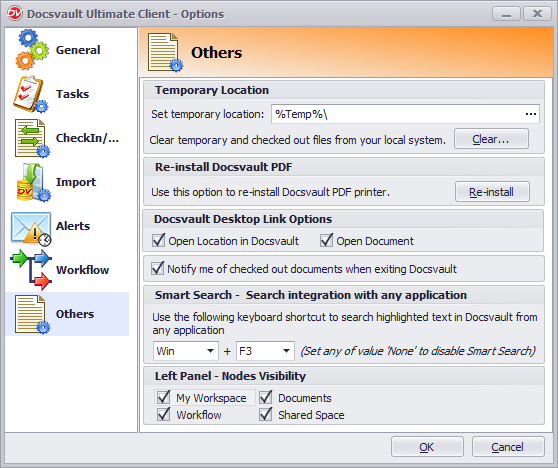Toggle the Open Document checkbox
The image size is (558, 468).
point(326,240)
